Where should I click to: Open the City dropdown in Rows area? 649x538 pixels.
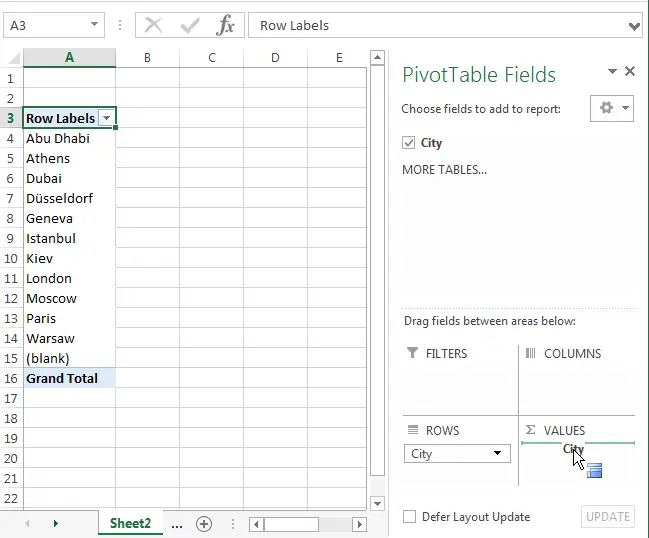tap(498, 453)
